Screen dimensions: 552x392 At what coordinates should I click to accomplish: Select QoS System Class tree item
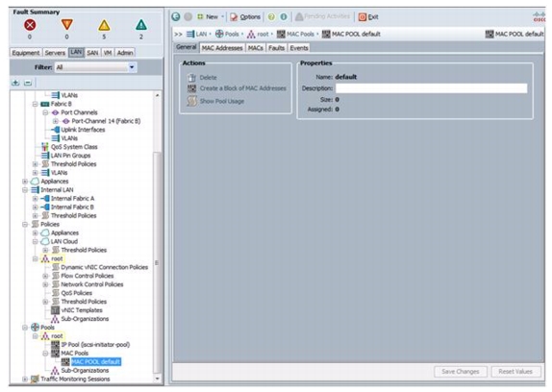pos(74,147)
